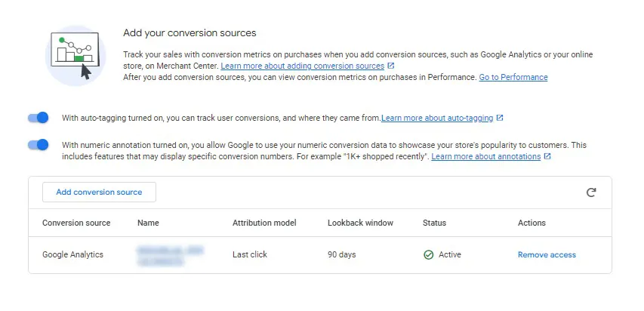
Task: Click the Attribution model column header
Action: [264, 223]
